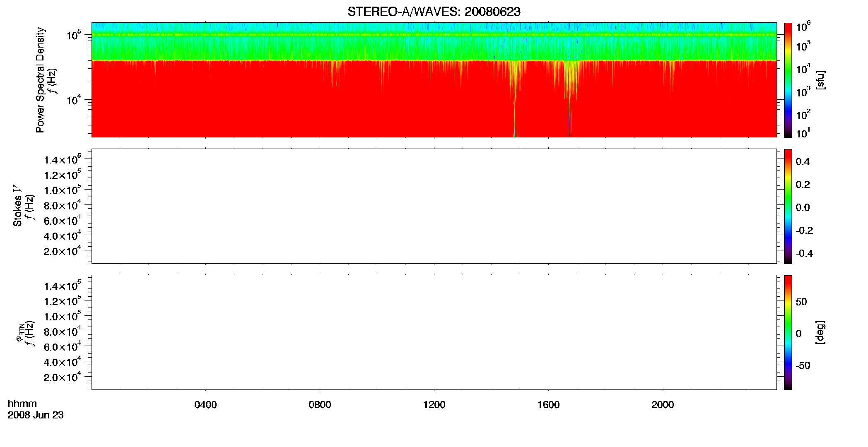Click the Stokes V colorbar gradient
868x447 pixels.
788,206
